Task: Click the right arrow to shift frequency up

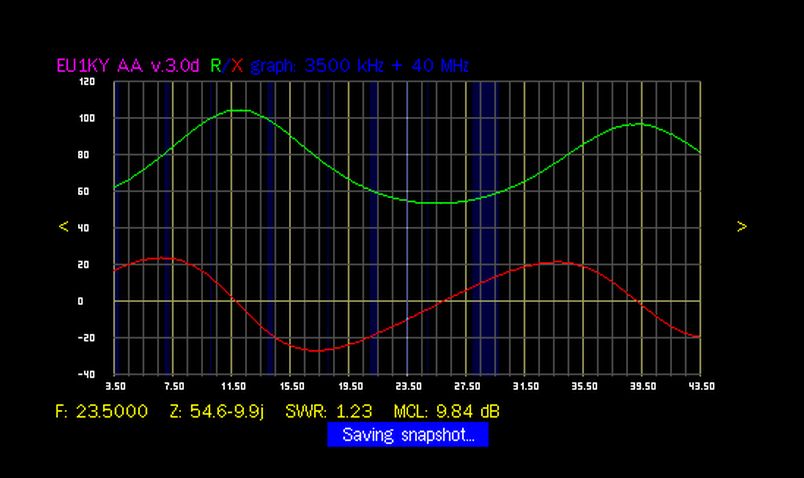Action: (741, 227)
